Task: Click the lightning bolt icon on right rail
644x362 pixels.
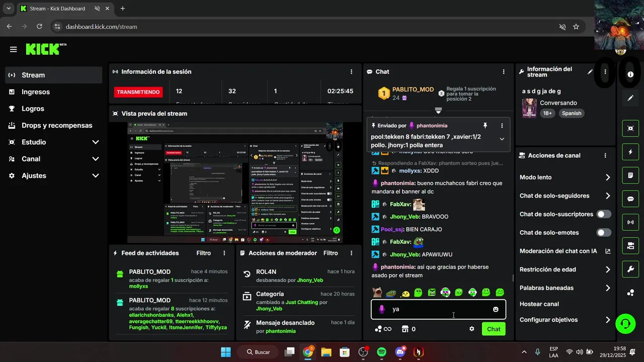Action: click(630, 152)
